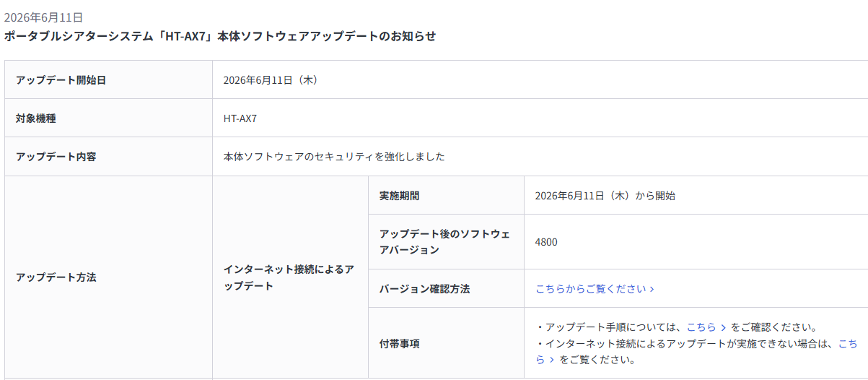The image size is (868, 380).
Task: Select the 対象機種 header cell
Action: coord(108,118)
